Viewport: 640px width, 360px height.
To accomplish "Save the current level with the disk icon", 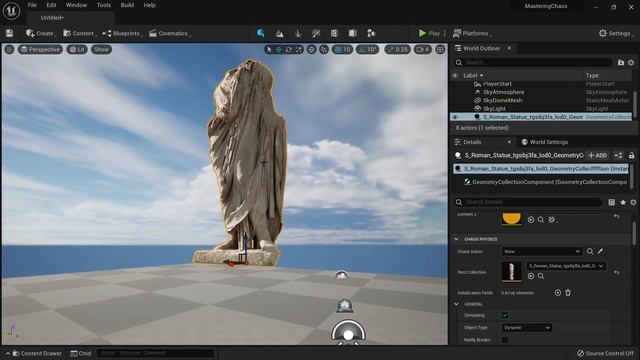I will coord(9,33).
